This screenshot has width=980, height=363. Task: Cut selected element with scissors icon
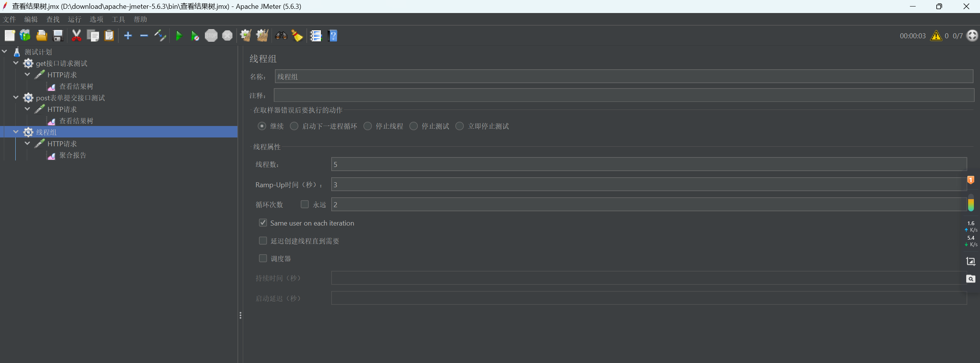[77, 36]
